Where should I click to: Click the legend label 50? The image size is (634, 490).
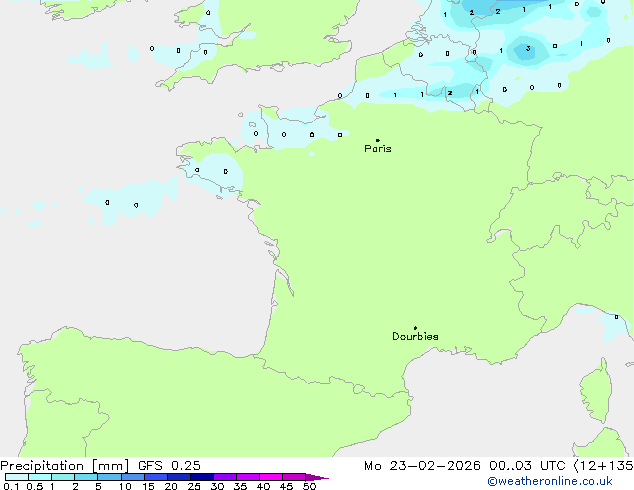pyautogui.click(x=309, y=486)
